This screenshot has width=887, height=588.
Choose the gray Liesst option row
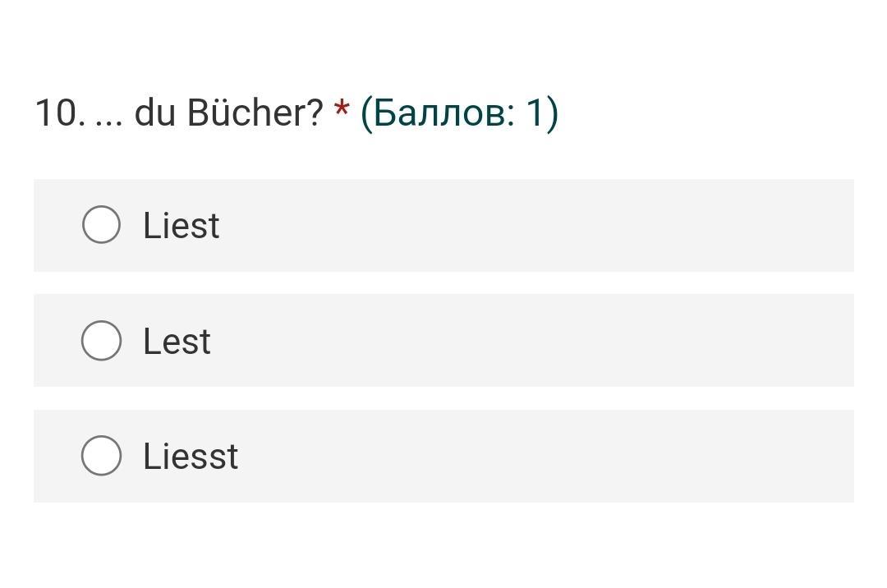point(444,457)
